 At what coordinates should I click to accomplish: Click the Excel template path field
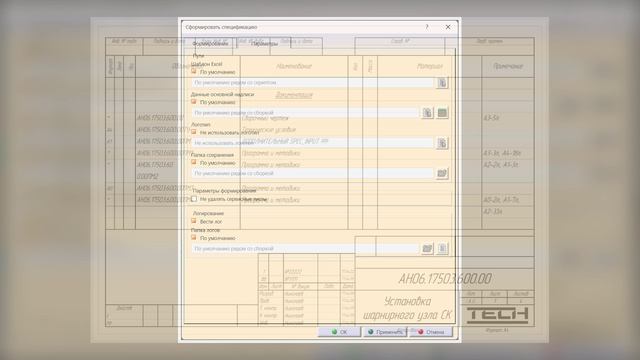tap(312, 83)
